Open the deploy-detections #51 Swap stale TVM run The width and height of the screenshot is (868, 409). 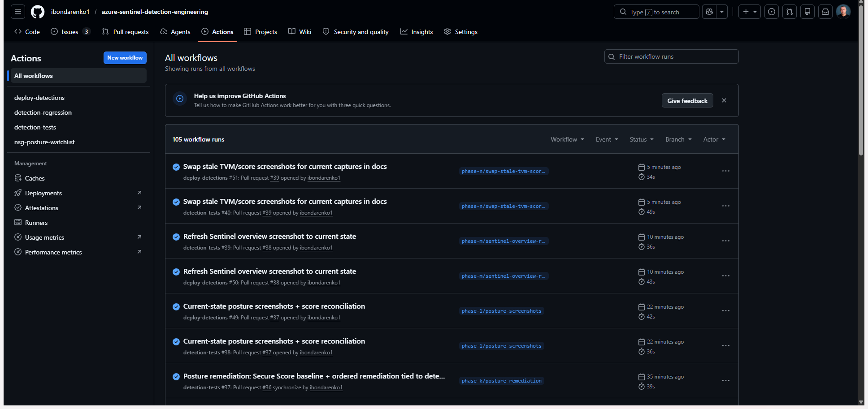tap(285, 166)
